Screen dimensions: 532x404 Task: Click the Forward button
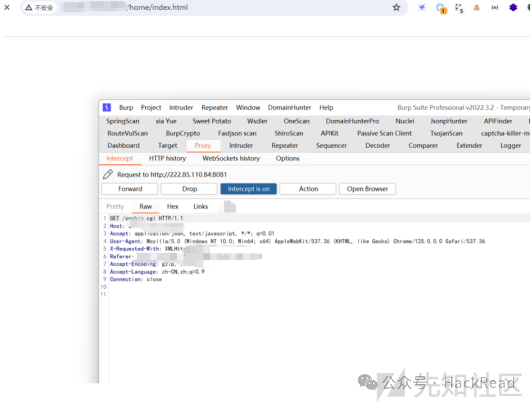130,189
